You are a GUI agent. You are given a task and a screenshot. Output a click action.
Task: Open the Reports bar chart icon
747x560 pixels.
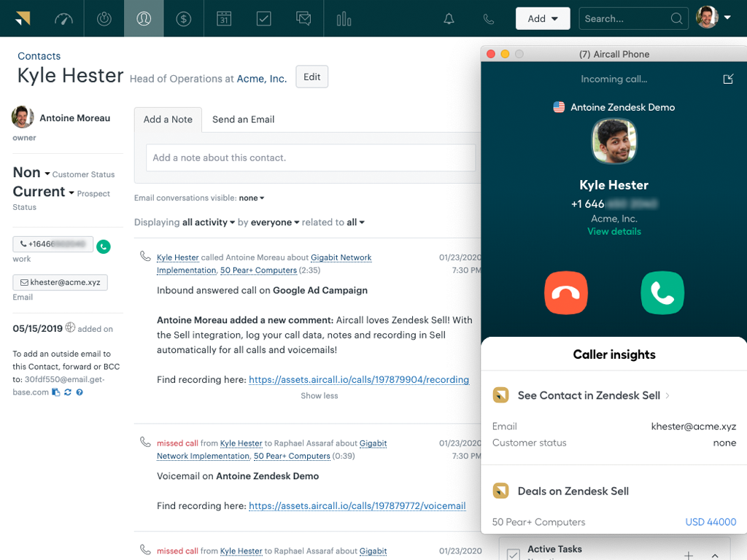[x=343, y=18]
